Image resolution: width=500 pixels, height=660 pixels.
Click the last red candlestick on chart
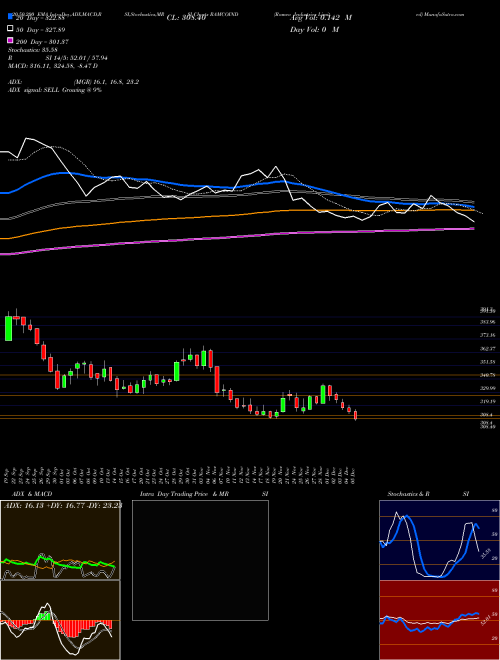coord(356,415)
